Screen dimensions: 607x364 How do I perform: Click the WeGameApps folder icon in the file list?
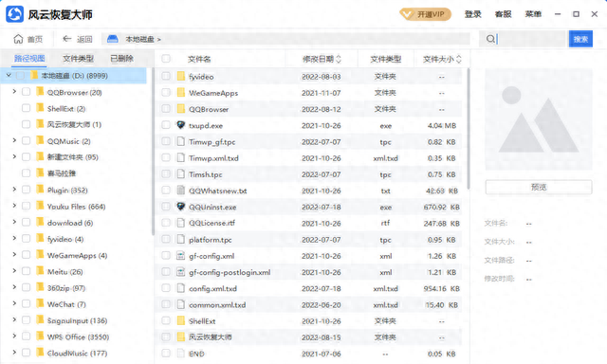[181, 93]
